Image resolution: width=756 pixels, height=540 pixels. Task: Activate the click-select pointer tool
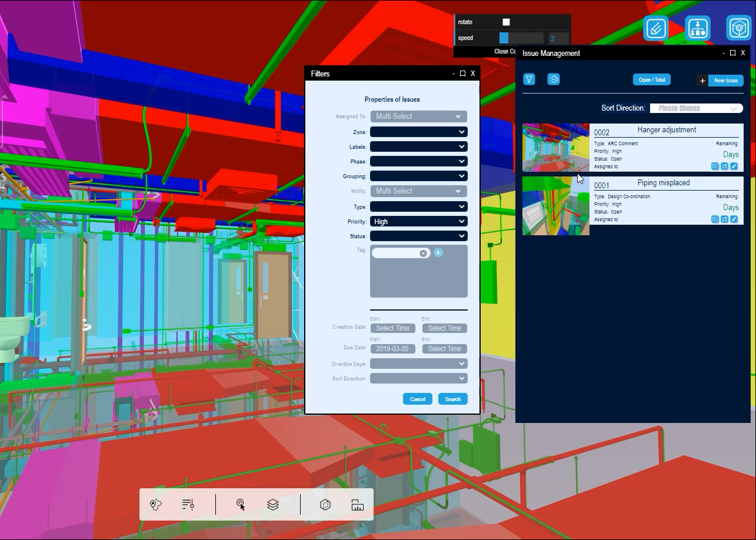(241, 505)
